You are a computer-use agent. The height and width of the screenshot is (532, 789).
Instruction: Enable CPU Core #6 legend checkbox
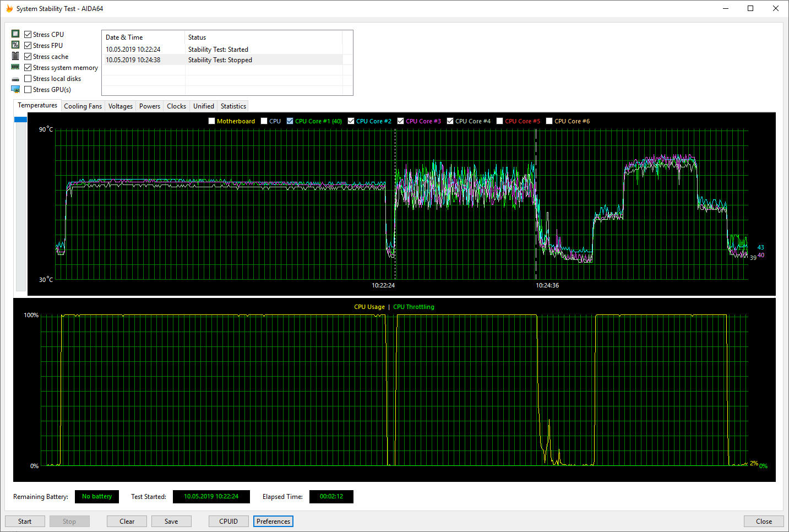(549, 121)
